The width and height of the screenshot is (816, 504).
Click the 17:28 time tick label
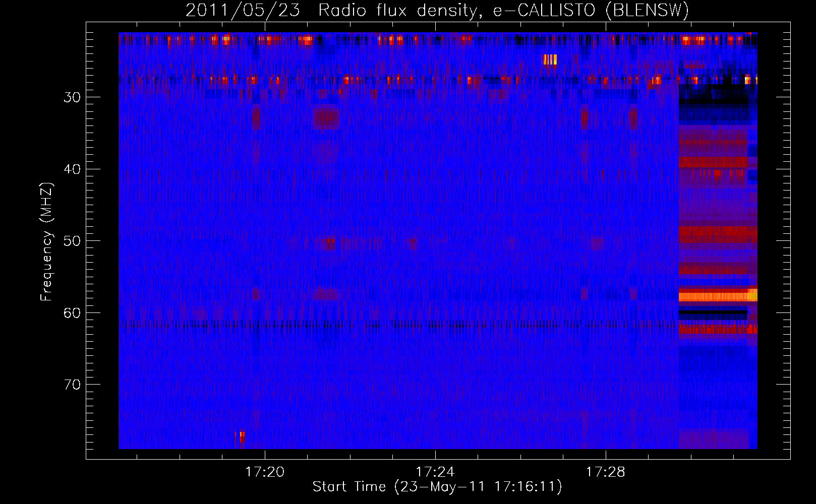(x=605, y=472)
